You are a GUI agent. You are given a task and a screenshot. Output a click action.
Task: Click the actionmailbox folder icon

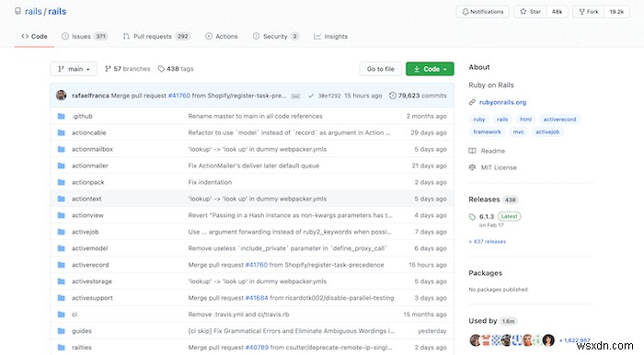[62, 149]
